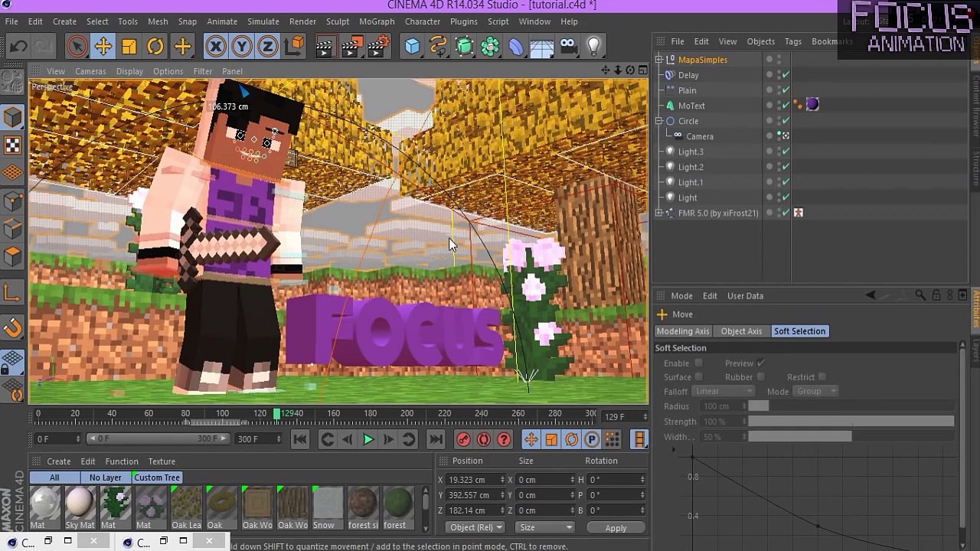Click the timeline current frame marker
Image resolution: width=980 pixels, height=551 pixels.
click(x=277, y=414)
